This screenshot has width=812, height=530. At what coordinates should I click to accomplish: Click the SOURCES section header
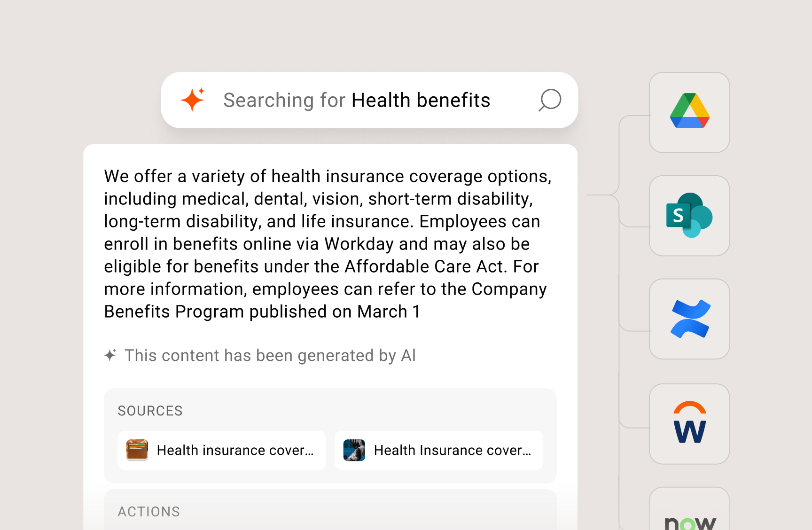(150, 410)
